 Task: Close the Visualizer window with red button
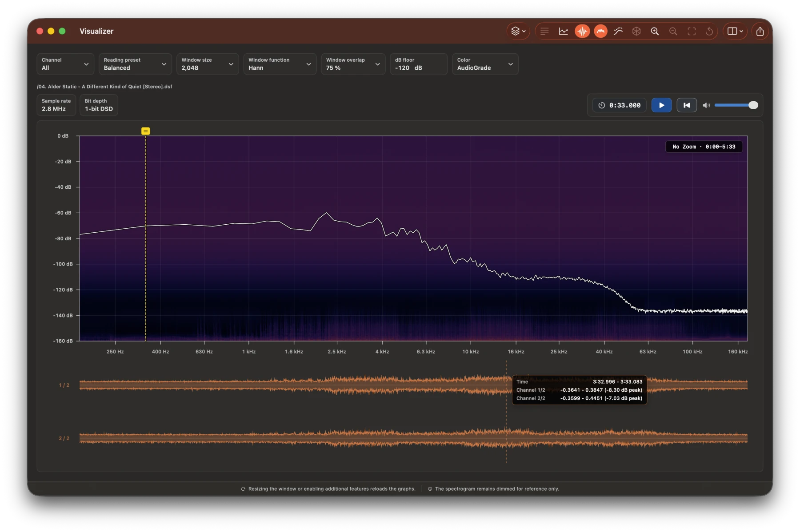point(40,31)
